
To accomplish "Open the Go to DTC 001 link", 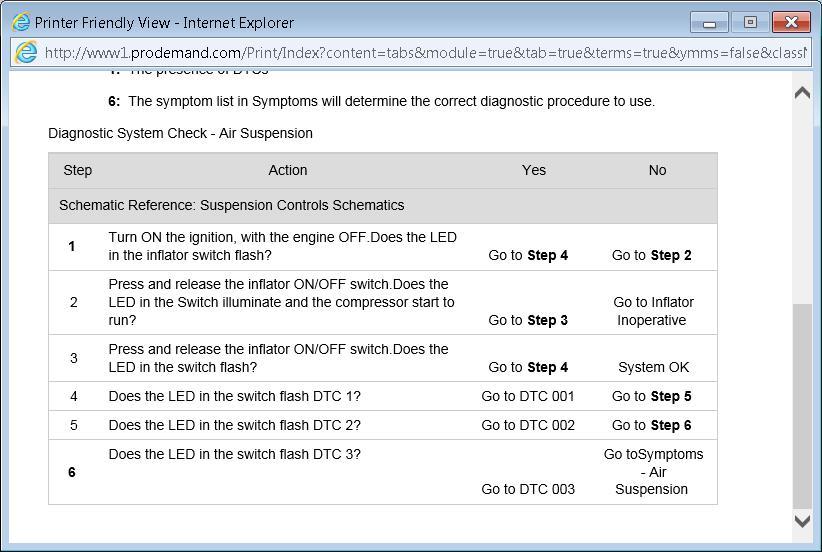I will 528,396.
